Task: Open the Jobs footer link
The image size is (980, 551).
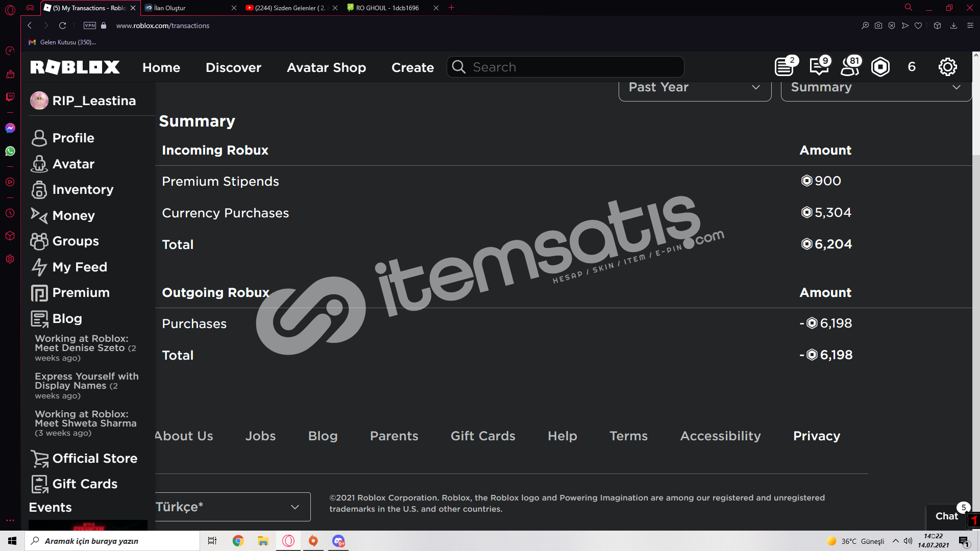Action: click(x=260, y=436)
